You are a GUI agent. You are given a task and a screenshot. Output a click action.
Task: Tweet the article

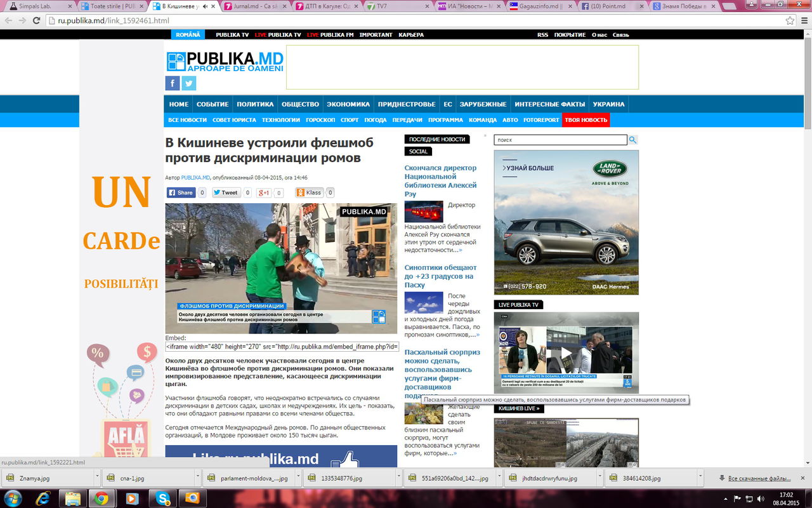[226, 192]
